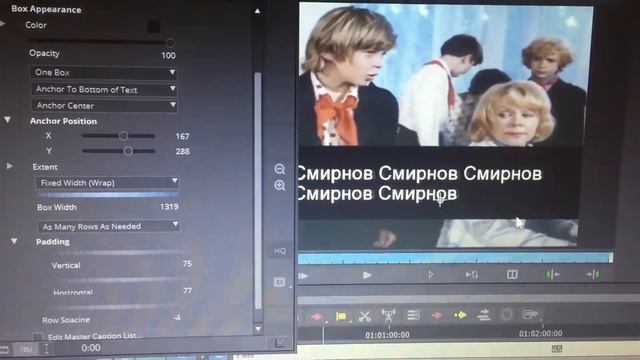The image size is (640, 360).
Task: Click the monitor position bar
Action: [x=455, y=258]
